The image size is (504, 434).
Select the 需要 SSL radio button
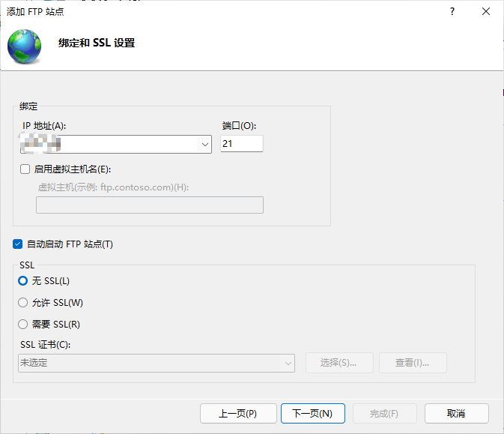click(22, 324)
